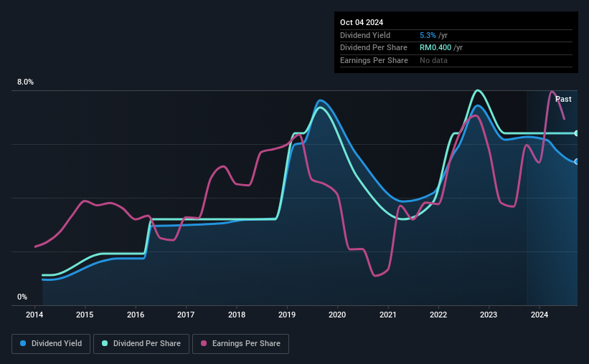The height and width of the screenshot is (364, 589).
Task: Click the 2024 x-axis label
Action: point(539,315)
